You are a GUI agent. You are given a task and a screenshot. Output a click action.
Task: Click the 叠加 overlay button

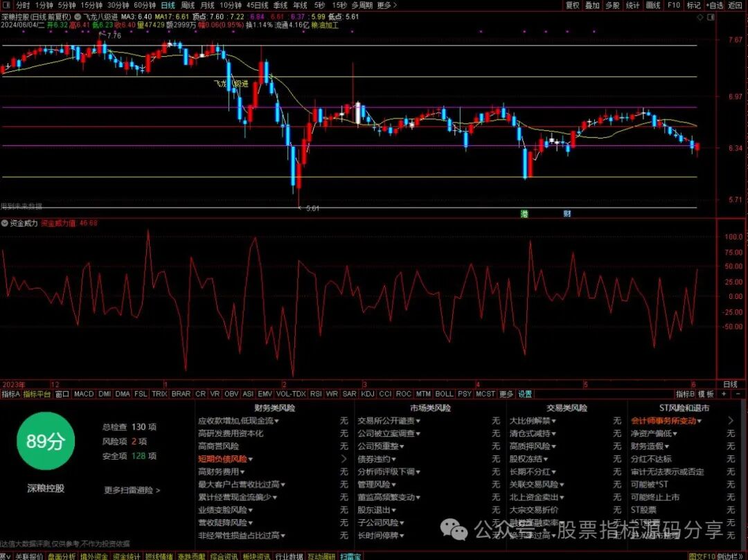tap(592, 6)
